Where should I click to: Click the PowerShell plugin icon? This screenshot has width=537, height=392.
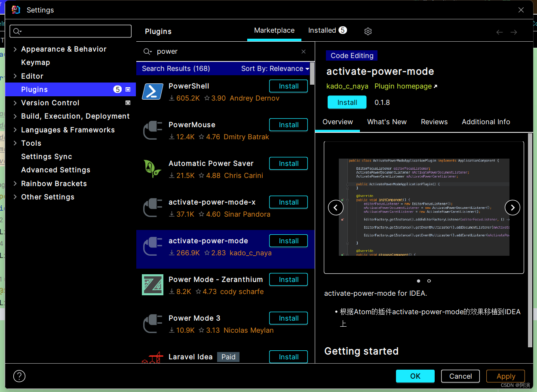(x=153, y=92)
